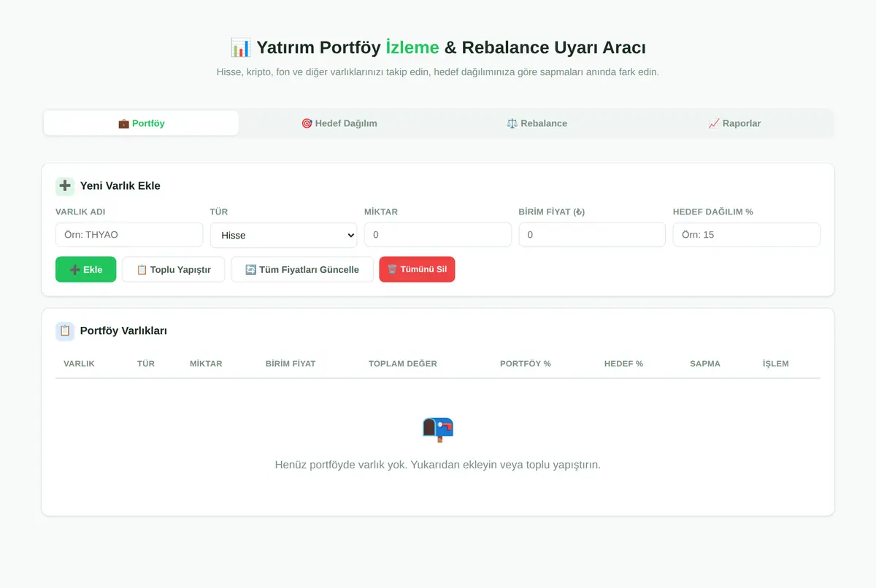Click the PORTFÖY % column header
Image resolution: width=876 pixels, height=588 pixels.
[x=526, y=363]
